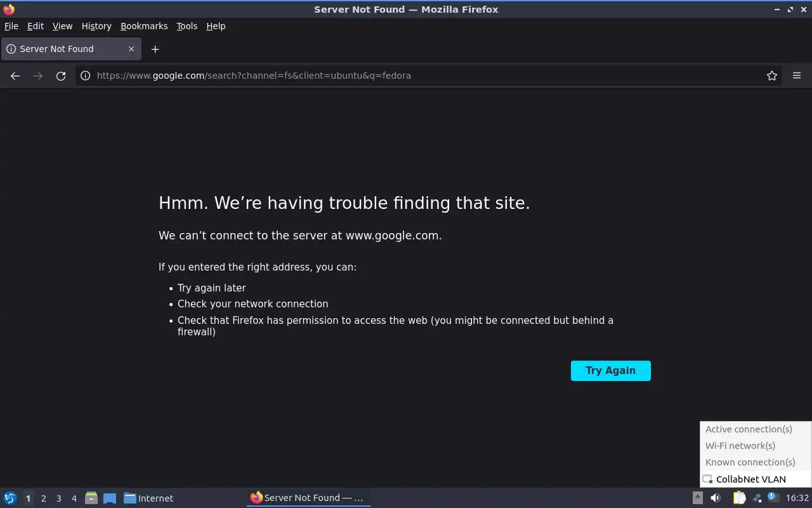Close the Server Not Found tab

[131, 49]
